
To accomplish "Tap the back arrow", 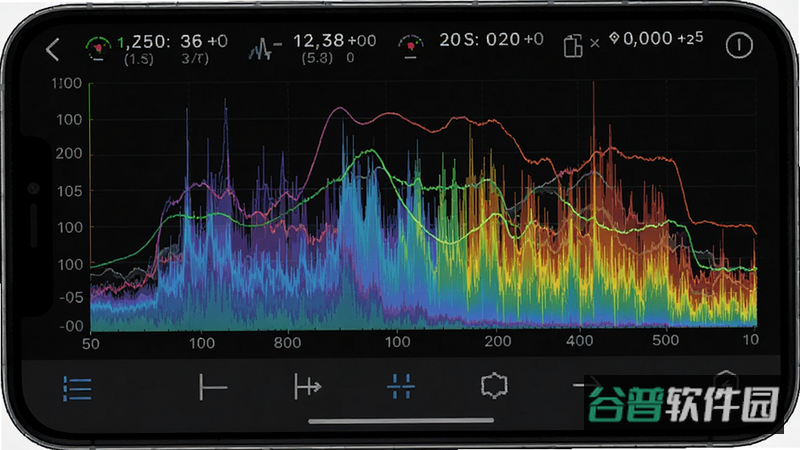I will click(x=53, y=49).
